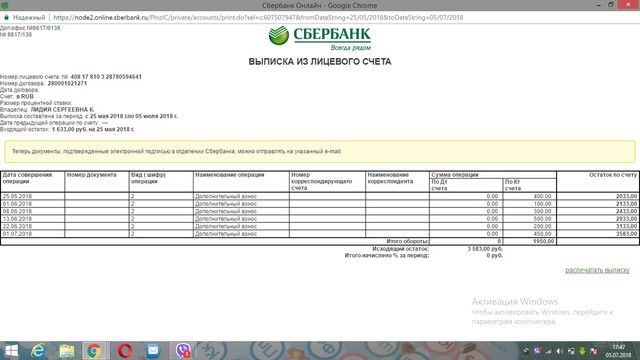
Task: Click 'Вид (шифр) операции' column header
Action: [x=161, y=182]
